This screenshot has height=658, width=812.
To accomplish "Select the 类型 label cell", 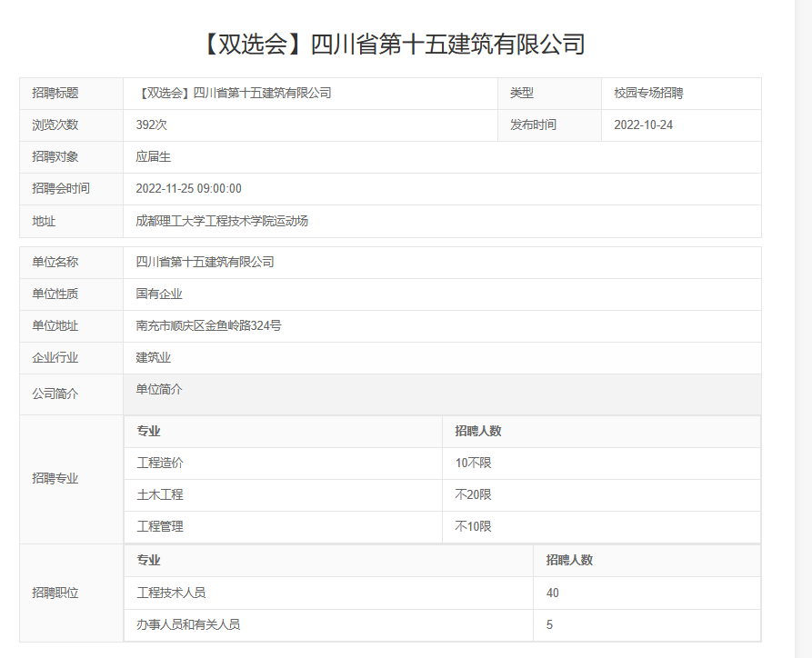I will tap(549, 94).
